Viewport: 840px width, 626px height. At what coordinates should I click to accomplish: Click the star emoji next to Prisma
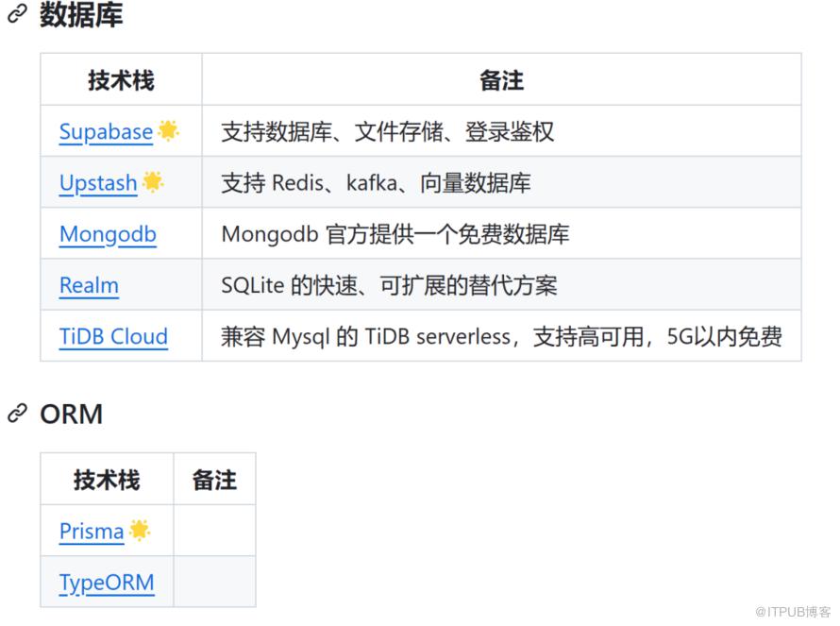tap(140, 531)
